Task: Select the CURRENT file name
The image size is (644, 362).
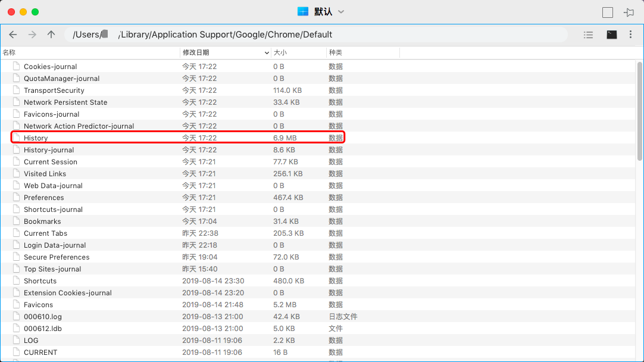Action: point(40,352)
